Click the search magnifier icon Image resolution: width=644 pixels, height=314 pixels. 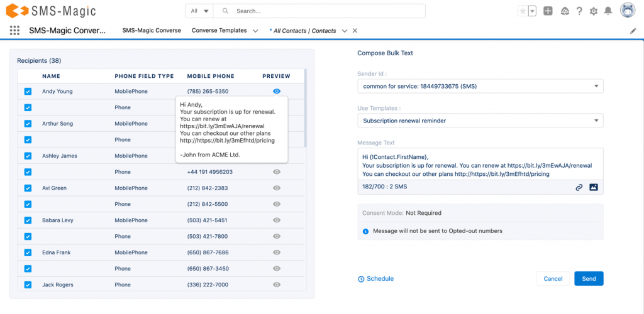[225, 11]
